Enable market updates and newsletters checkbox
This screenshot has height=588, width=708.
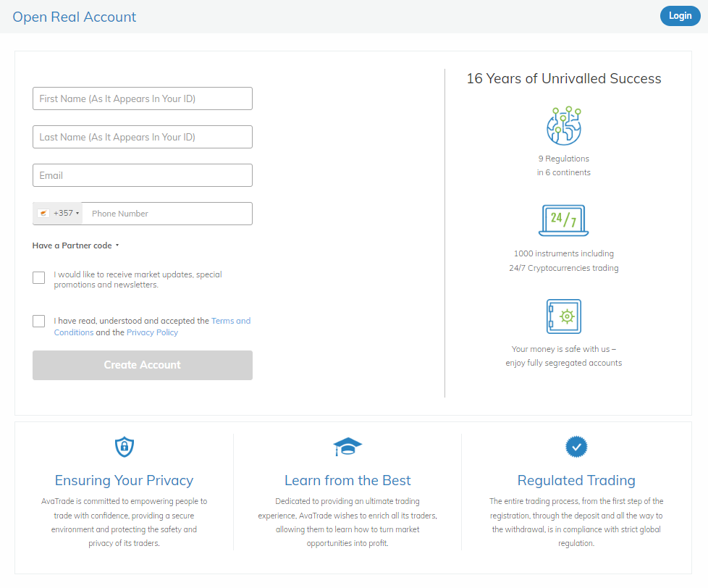(39, 277)
